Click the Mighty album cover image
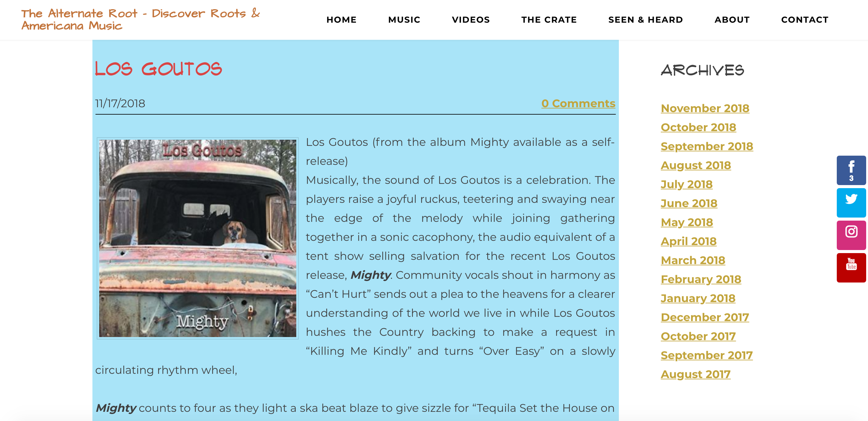Viewport: 868px width, 421px height. point(197,238)
